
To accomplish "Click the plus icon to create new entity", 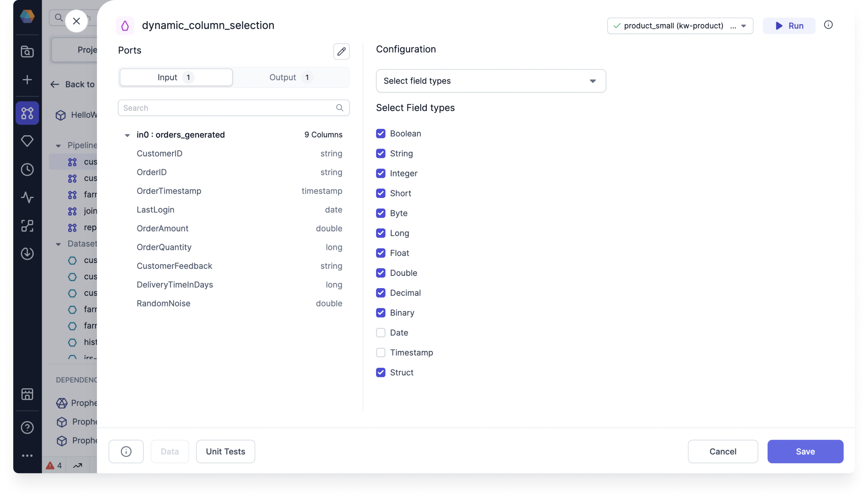I will (27, 80).
